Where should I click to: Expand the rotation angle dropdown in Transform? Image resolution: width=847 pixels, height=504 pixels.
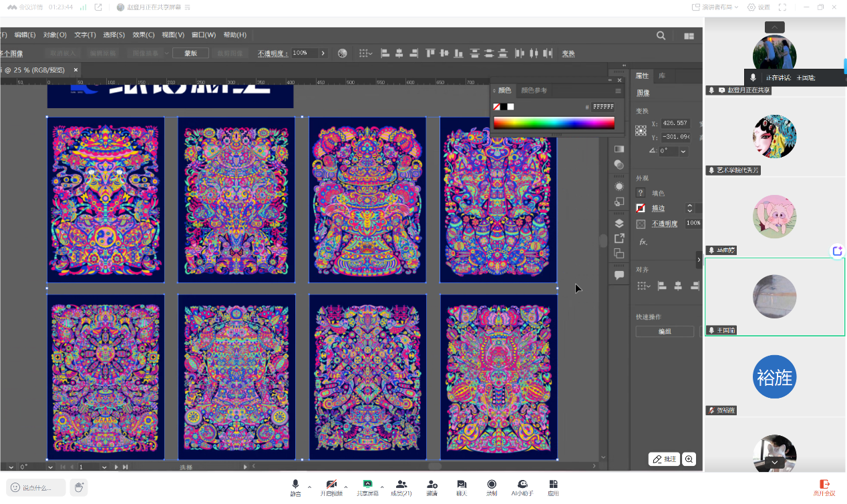tap(683, 152)
